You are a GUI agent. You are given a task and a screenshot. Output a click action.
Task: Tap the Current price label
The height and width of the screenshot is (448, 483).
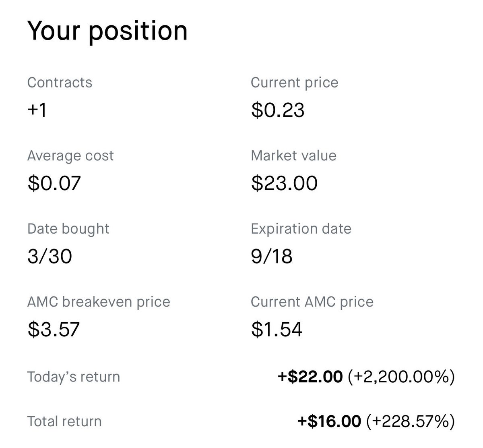tap(294, 83)
